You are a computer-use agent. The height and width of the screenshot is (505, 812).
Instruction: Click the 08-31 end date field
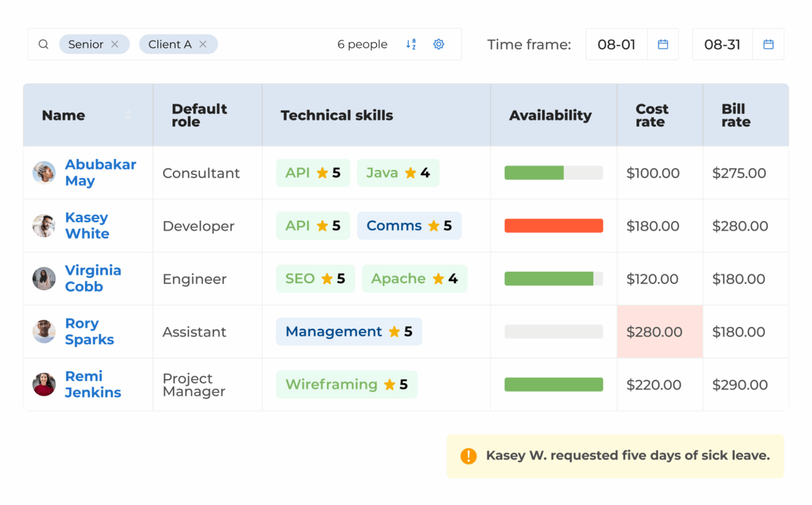[x=722, y=44]
